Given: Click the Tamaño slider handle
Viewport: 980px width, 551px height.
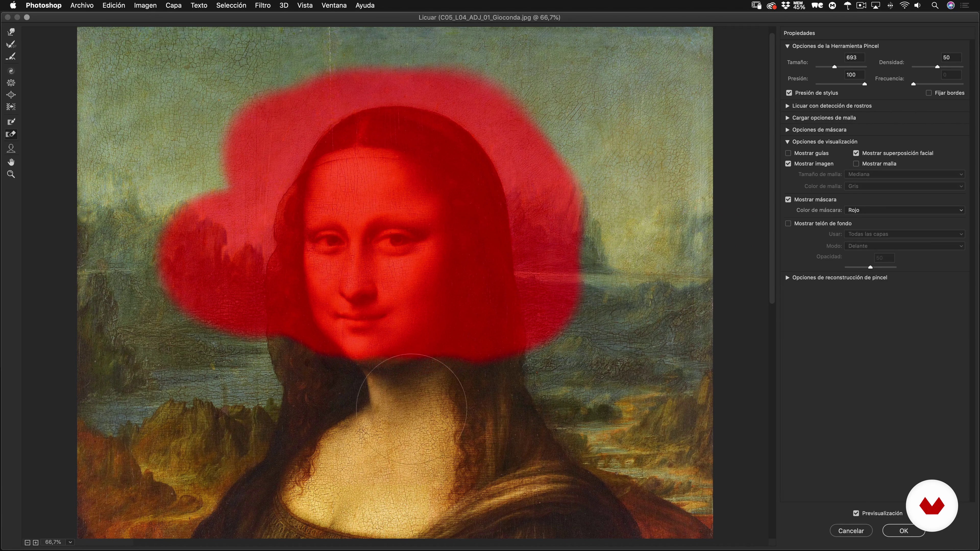Looking at the screenshot, I should pos(834,67).
